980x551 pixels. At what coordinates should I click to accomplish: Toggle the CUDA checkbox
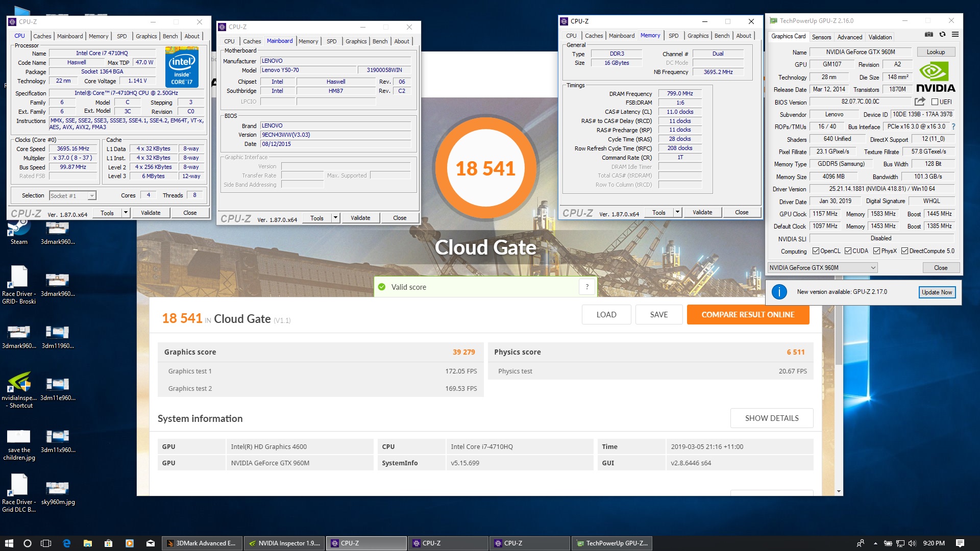pyautogui.click(x=848, y=251)
